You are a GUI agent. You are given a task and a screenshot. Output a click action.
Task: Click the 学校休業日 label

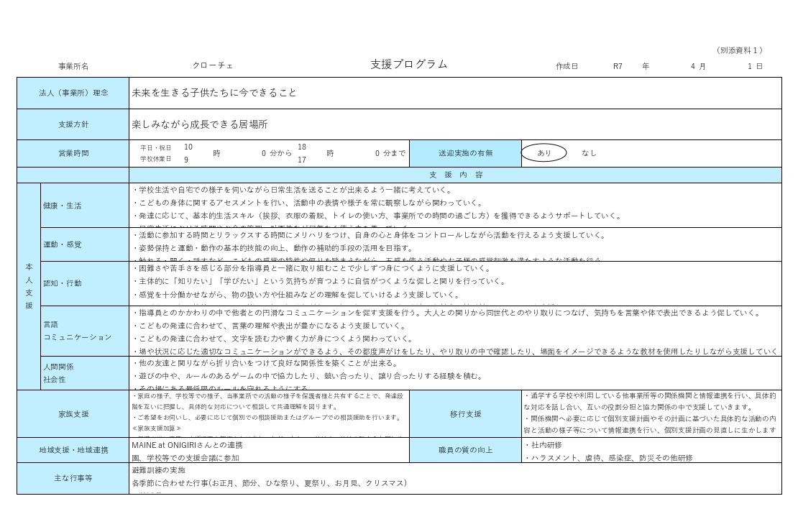pyautogui.click(x=156, y=159)
